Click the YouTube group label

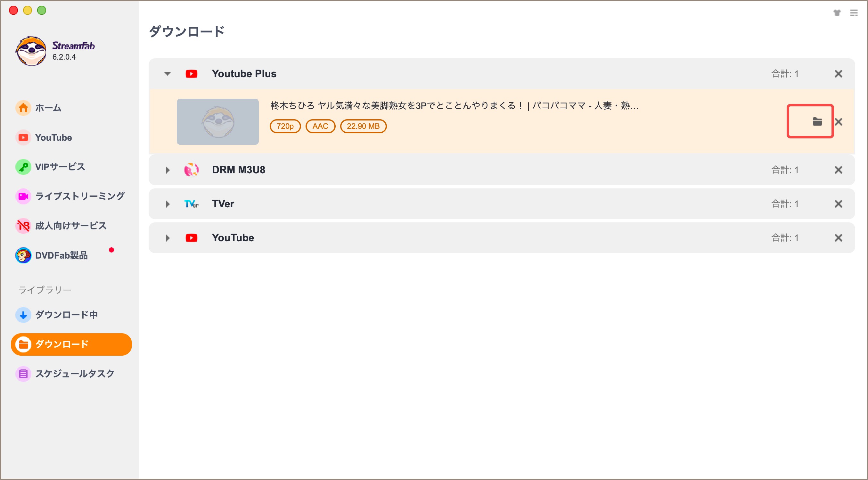pyautogui.click(x=233, y=238)
